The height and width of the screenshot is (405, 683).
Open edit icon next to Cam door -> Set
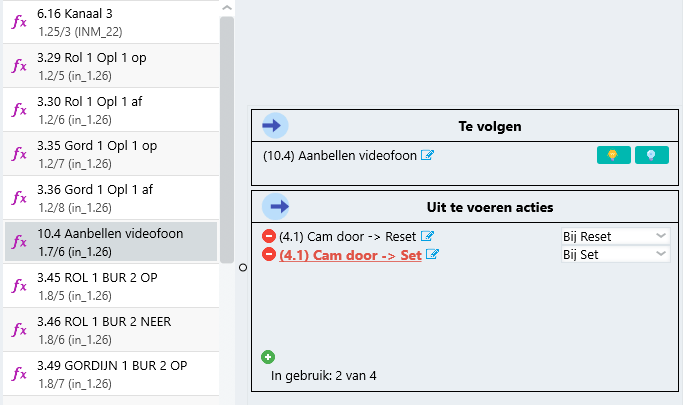point(432,254)
